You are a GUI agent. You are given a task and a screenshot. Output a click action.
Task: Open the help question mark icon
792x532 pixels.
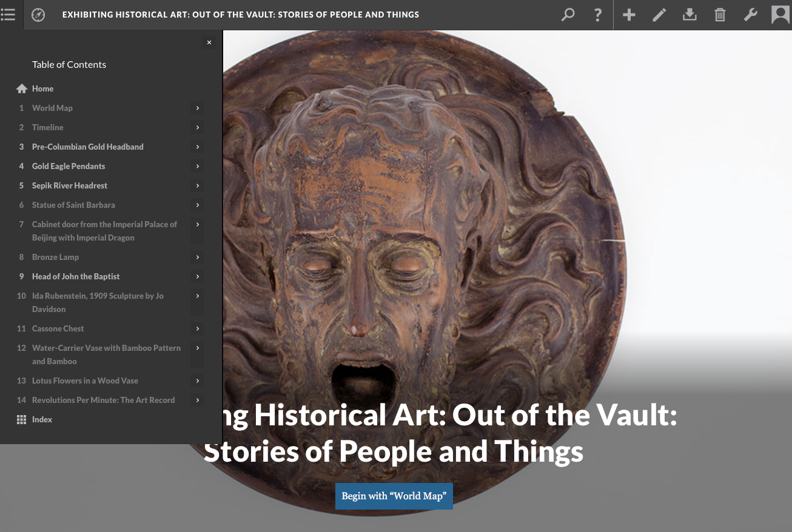tap(598, 15)
